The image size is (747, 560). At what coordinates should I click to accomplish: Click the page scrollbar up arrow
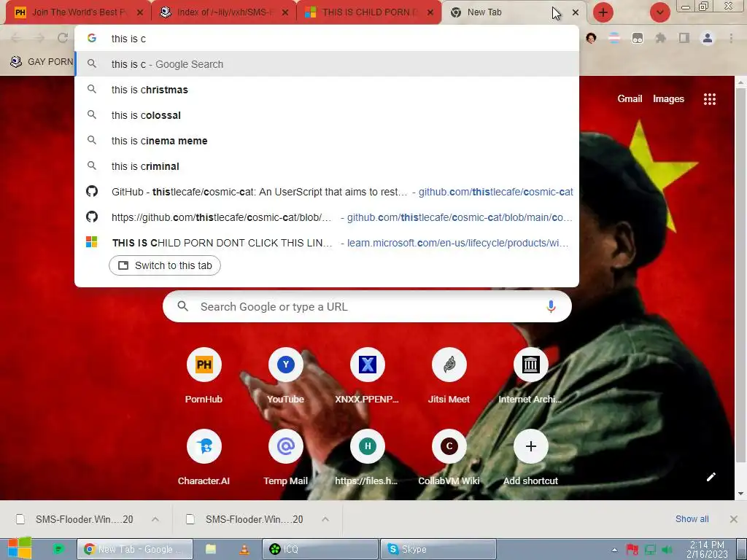[741, 82]
